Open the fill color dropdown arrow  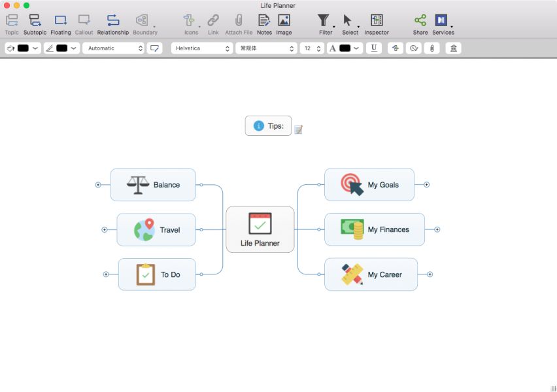pos(35,48)
